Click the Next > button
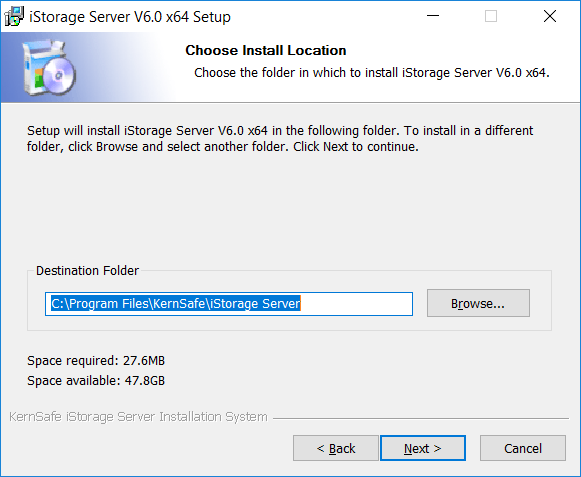Viewport: 581px width, 477px height. [423, 448]
